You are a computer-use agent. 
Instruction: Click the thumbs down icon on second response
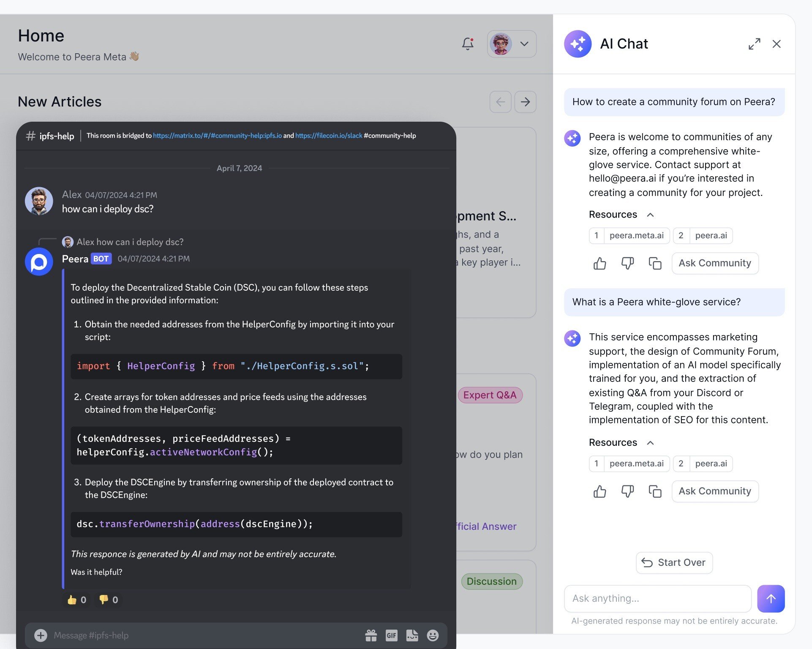[x=627, y=491]
